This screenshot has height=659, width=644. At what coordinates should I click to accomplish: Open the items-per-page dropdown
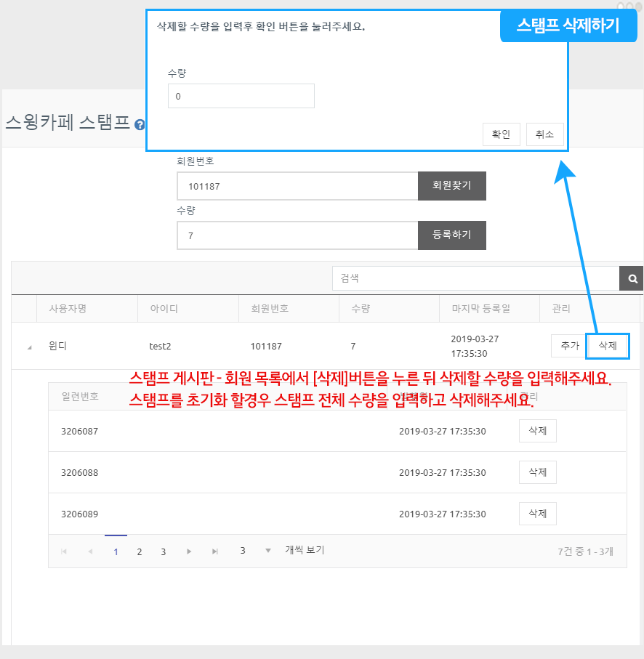pos(267,551)
